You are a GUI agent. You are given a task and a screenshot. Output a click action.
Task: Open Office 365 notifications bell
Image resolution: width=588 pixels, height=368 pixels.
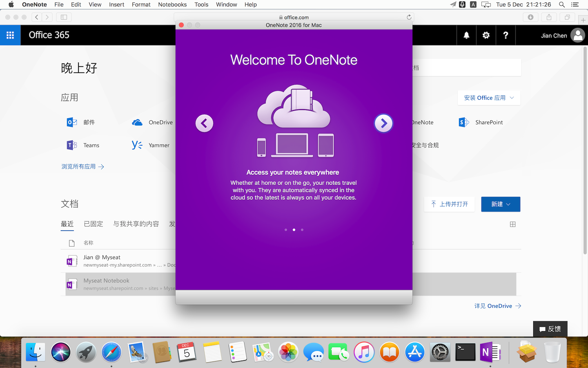coord(466,35)
